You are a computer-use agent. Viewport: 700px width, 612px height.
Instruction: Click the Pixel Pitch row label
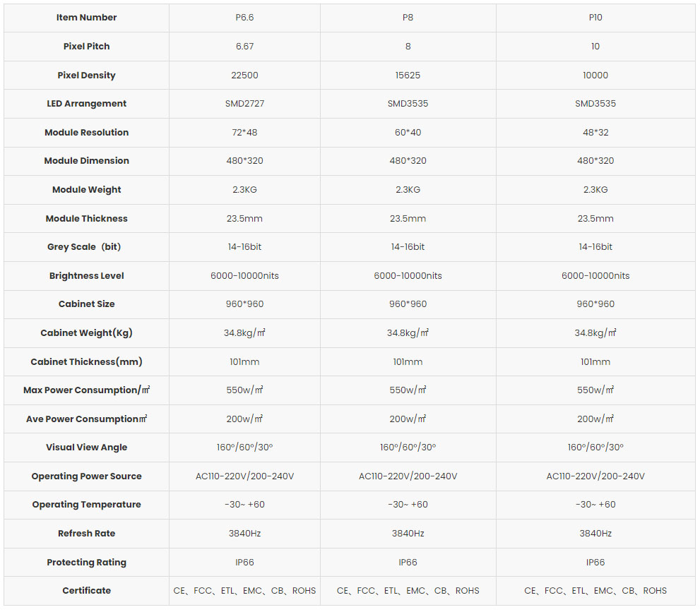pos(87,47)
